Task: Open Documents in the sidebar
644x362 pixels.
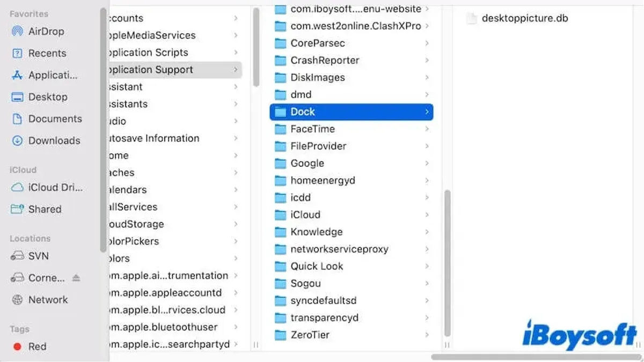Action: coord(55,119)
